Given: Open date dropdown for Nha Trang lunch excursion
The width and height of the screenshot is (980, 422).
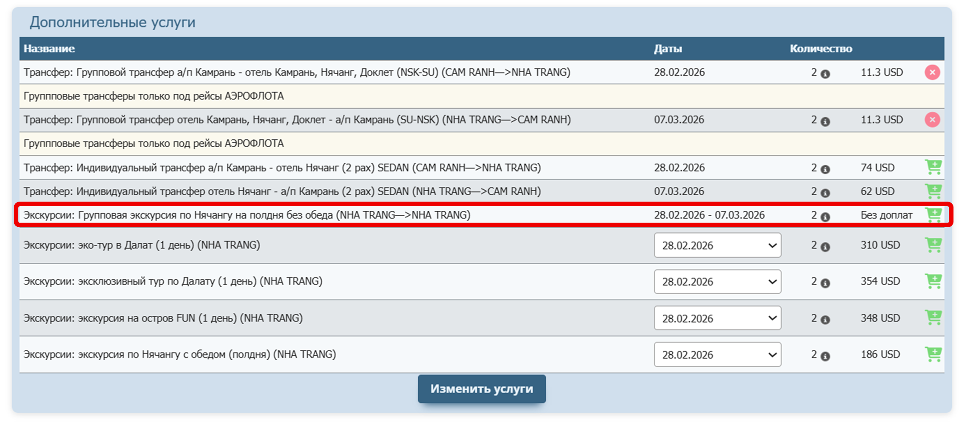Looking at the screenshot, I should tap(717, 354).
